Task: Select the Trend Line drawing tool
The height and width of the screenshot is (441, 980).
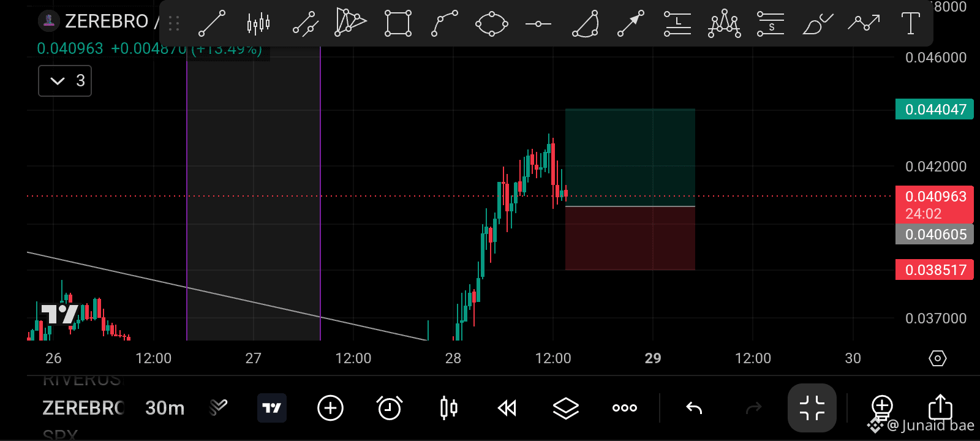Action: (x=212, y=23)
